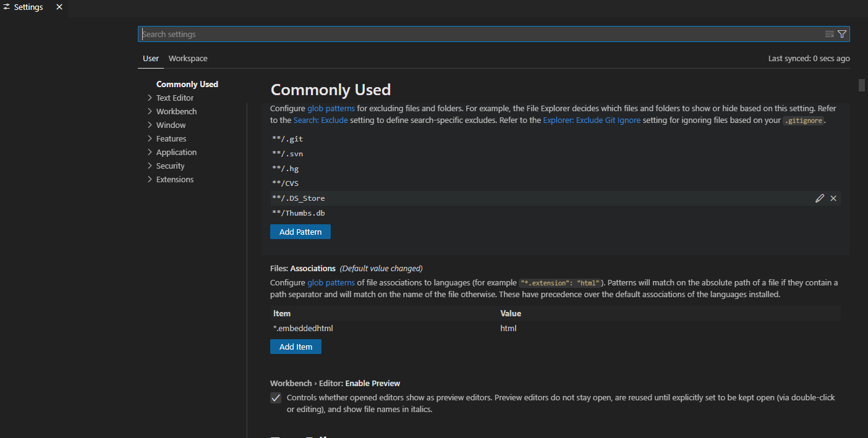Click the Last synced status text
Image resolution: width=868 pixels, height=438 pixels.
pos(809,58)
